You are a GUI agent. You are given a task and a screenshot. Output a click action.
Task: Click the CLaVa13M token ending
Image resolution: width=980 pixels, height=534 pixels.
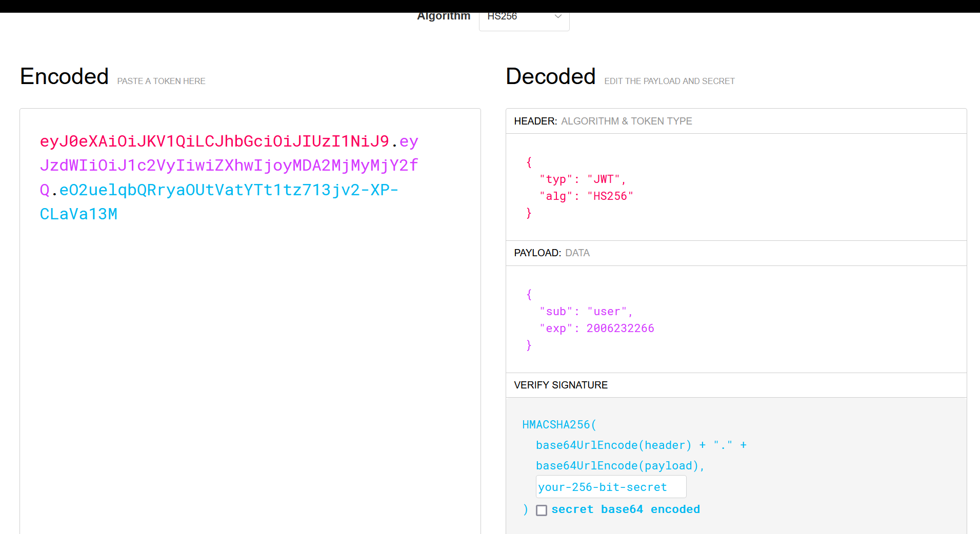pyautogui.click(x=78, y=214)
